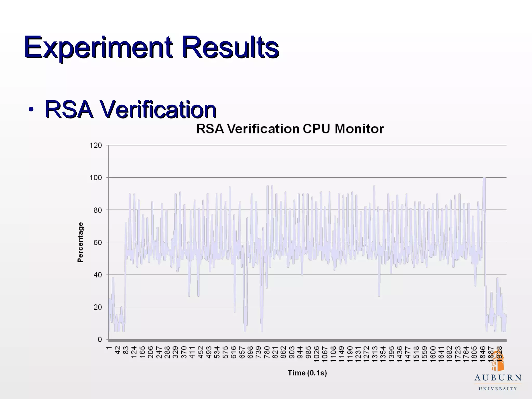Viewport: 532px width, 399px height.
Task: Click x-axis tick label 288
Action: (x=167, y=352)
